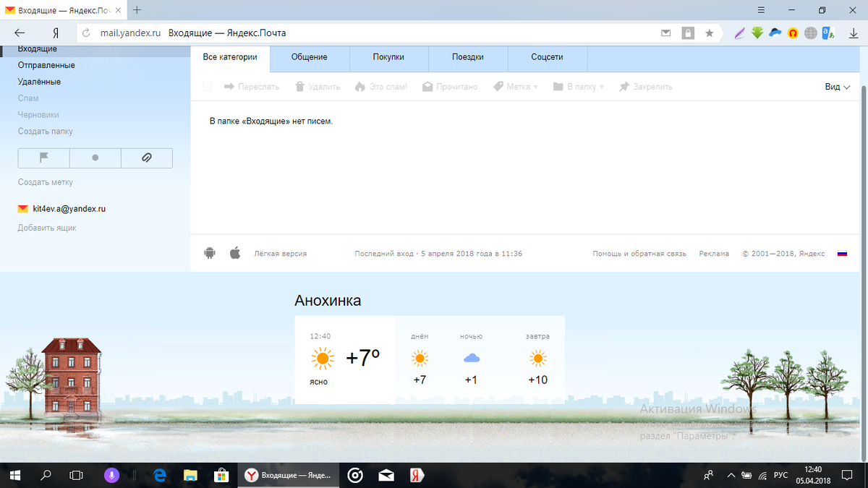
Task: Open Windows taskbar search
Action: (x=46, y=475)
